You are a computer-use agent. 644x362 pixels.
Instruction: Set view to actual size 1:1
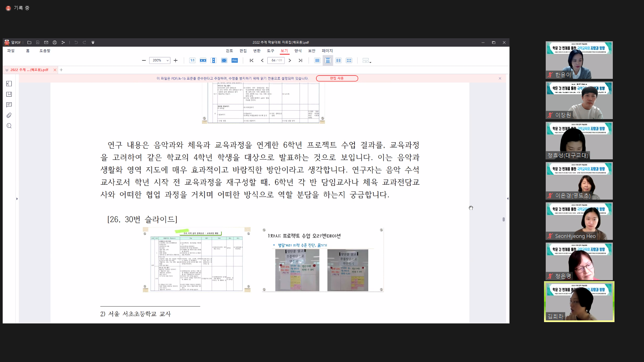[x=192, y=61]
